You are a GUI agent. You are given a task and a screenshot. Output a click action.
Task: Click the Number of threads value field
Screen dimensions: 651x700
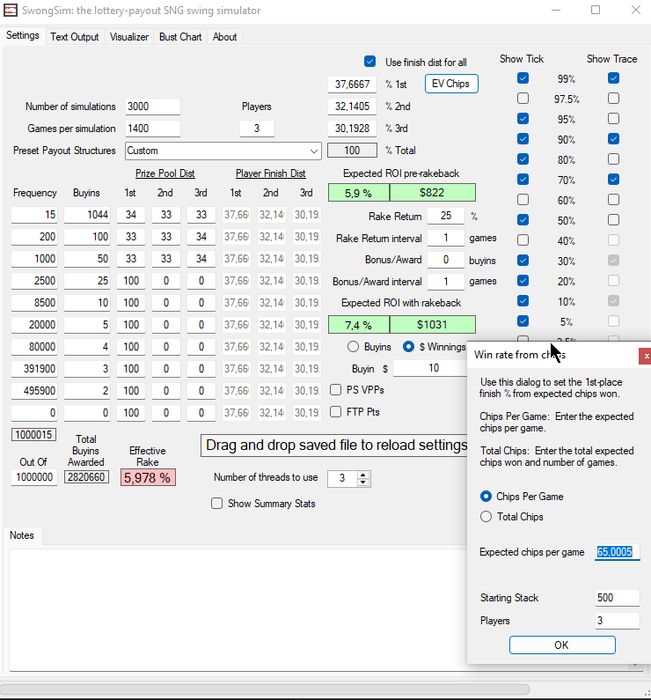pyautogui.click(x=342, y=479)
